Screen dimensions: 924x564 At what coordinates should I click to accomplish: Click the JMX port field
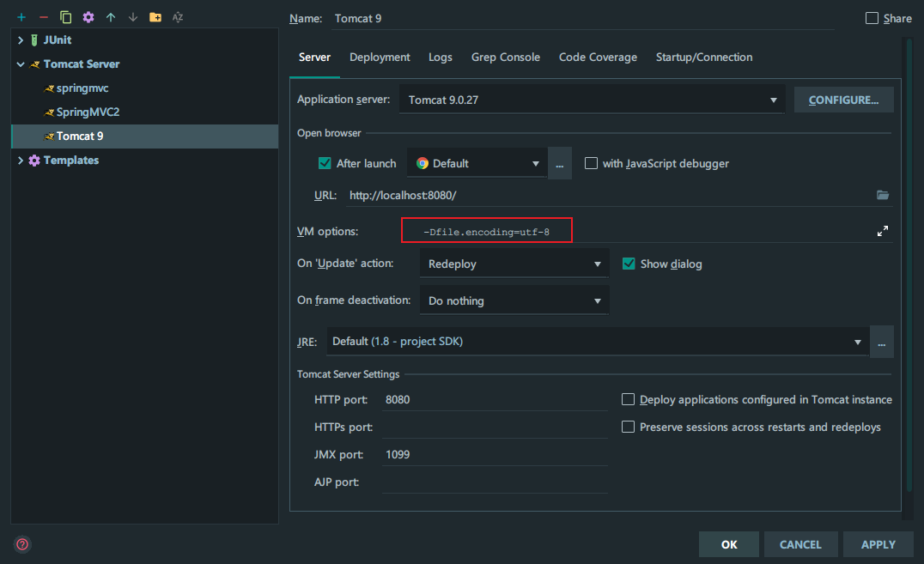(495, 454)
